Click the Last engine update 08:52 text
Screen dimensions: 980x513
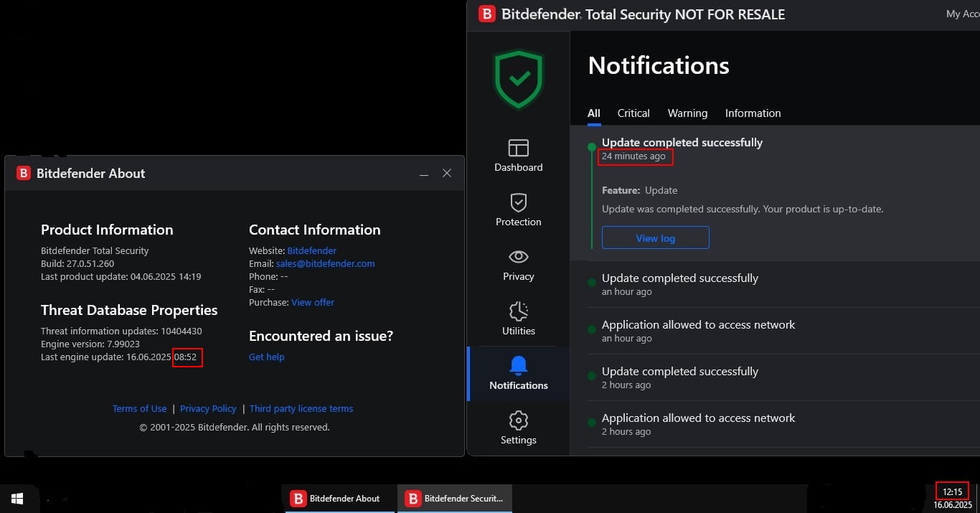coord(118,357)
